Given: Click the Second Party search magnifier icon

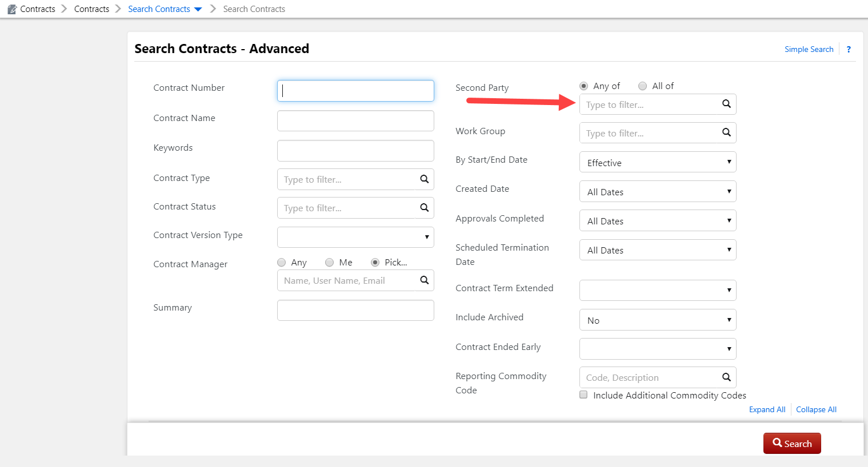Looking at the screenshot, I should coord(726,104).
